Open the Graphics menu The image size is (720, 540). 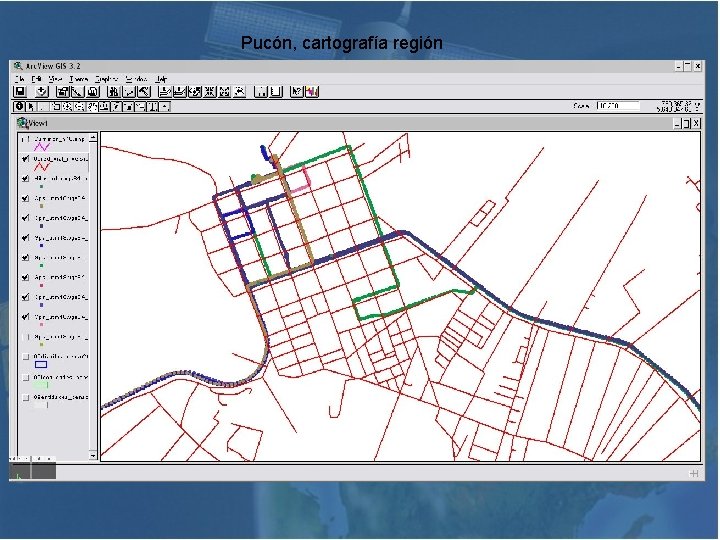107,79
